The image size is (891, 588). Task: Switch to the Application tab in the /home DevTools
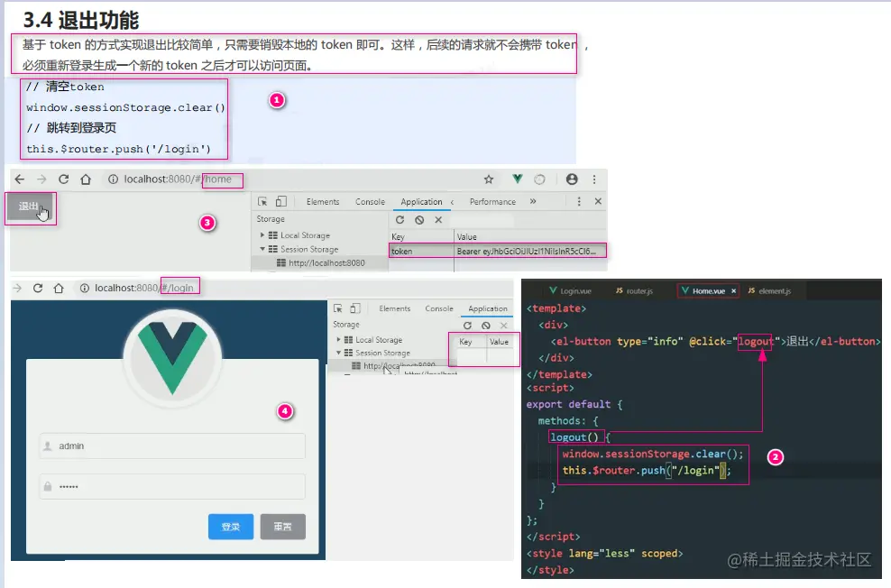pos(421,202)
